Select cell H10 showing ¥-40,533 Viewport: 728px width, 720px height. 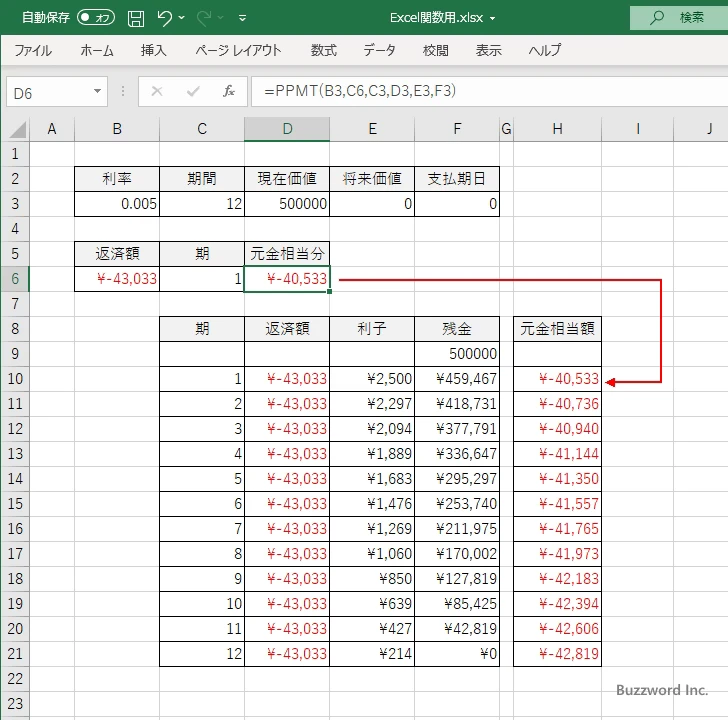click(557, 379)
